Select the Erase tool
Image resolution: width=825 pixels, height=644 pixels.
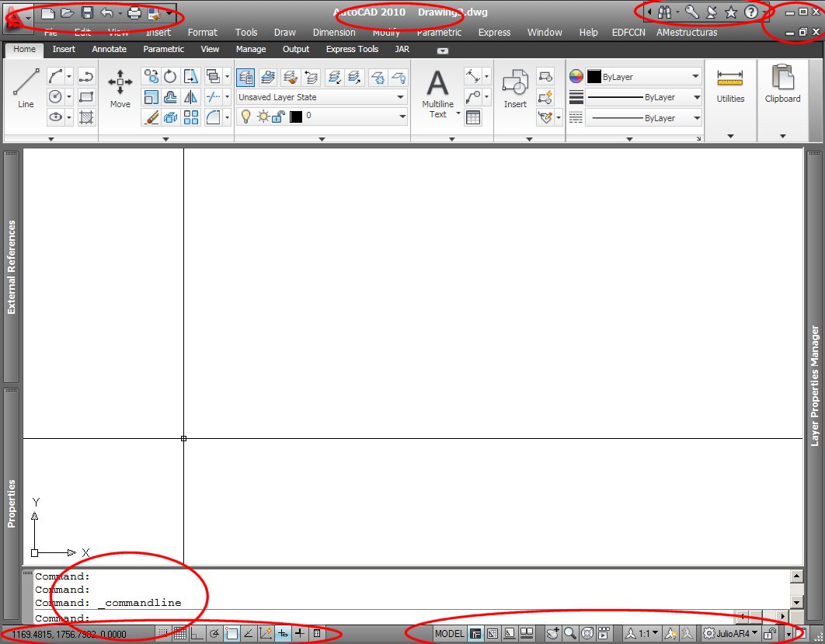[x=151, y=117]
